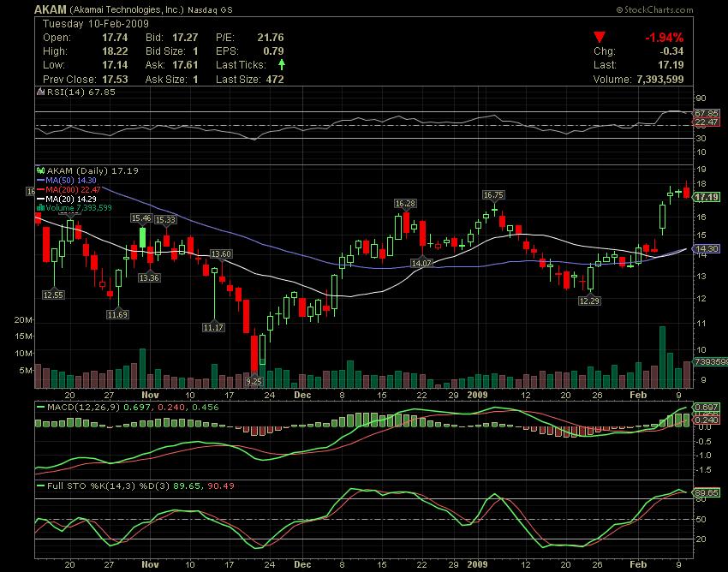Click the 12.55 low price annotation
This screenshot has width=728, height=572.
tap(53, 295)
